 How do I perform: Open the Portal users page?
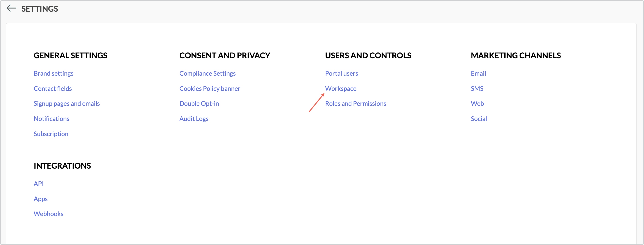342,73
